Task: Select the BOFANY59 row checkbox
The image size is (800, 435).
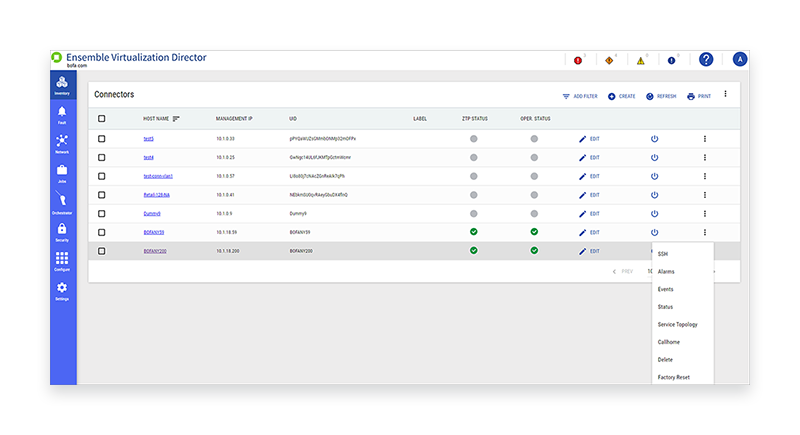Action: (101, 232)
